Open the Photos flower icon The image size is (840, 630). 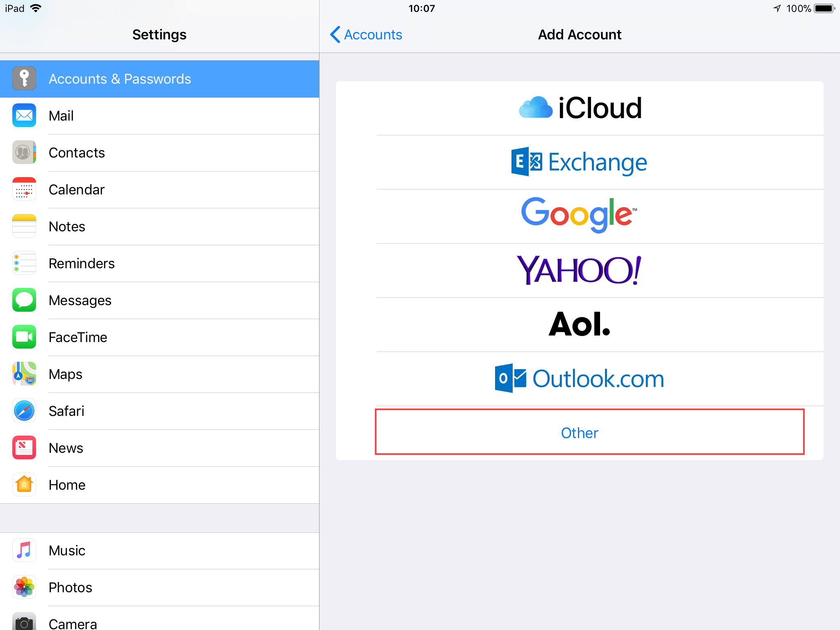24,587
